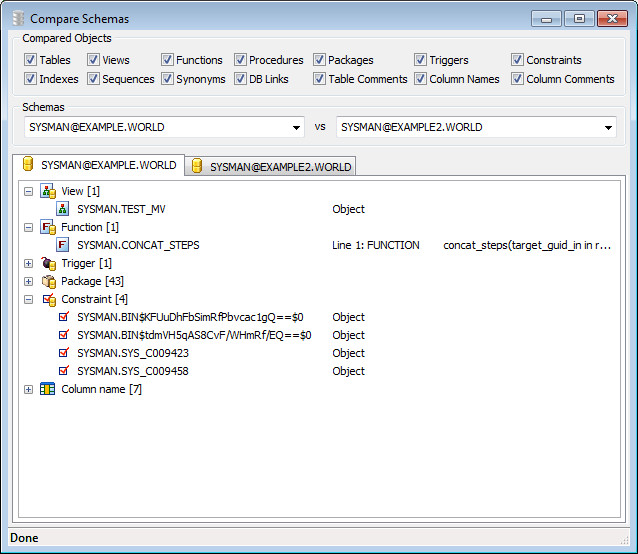Collapse the Constraint node

click(x=28, y=299)
